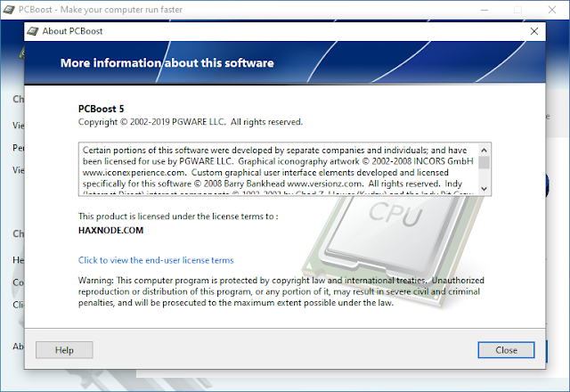The width and height of the screenshot is (570, 392).
Task: Click the copyright Warning paragraph
Action: (281, 291)
